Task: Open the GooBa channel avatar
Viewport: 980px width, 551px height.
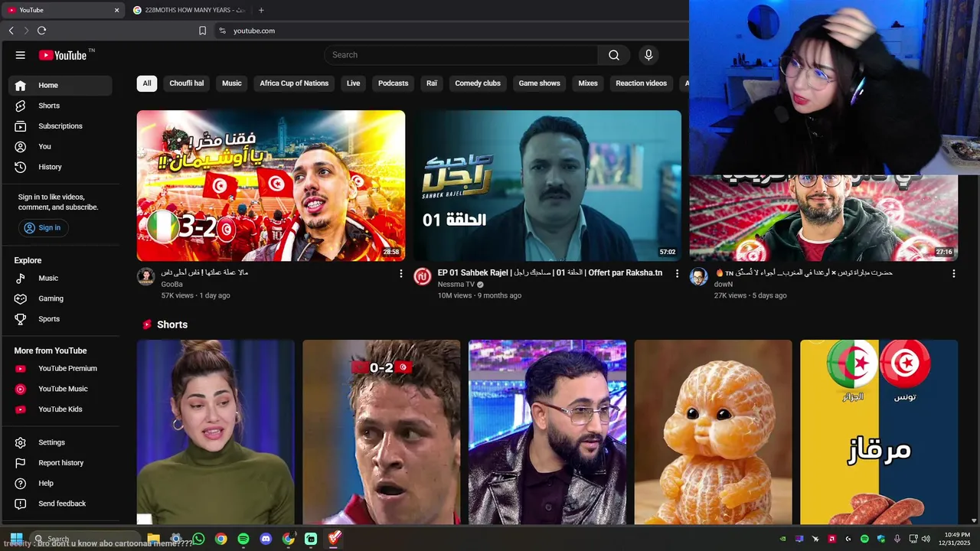Action: 146,276
